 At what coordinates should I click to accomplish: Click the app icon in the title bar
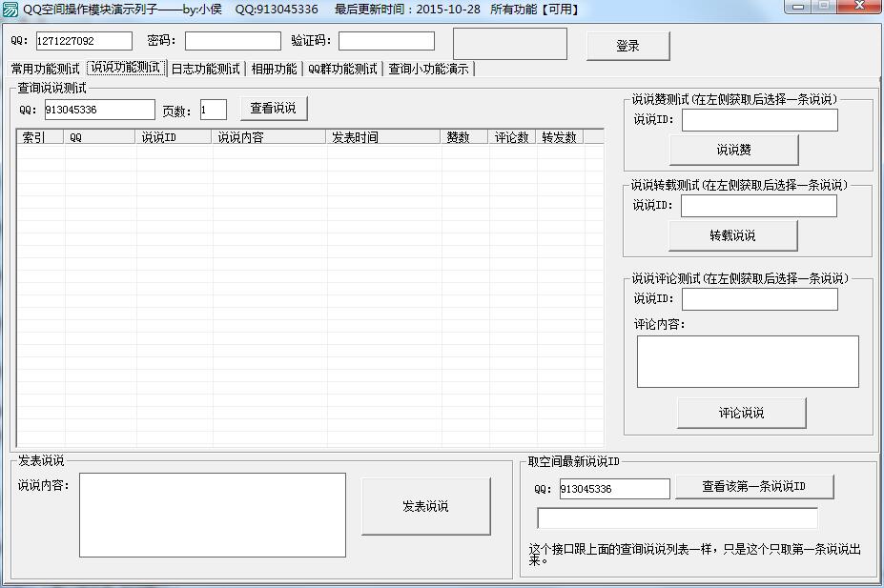click(x=10, y=9)
